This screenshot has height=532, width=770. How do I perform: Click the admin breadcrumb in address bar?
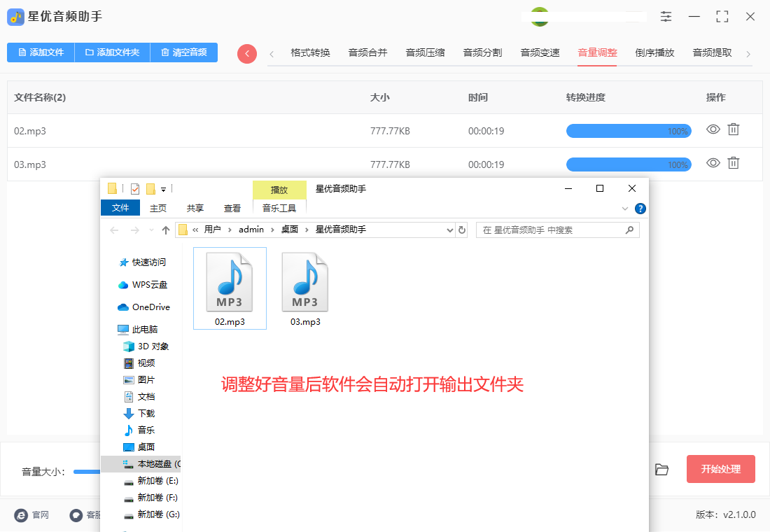(251, 230)
